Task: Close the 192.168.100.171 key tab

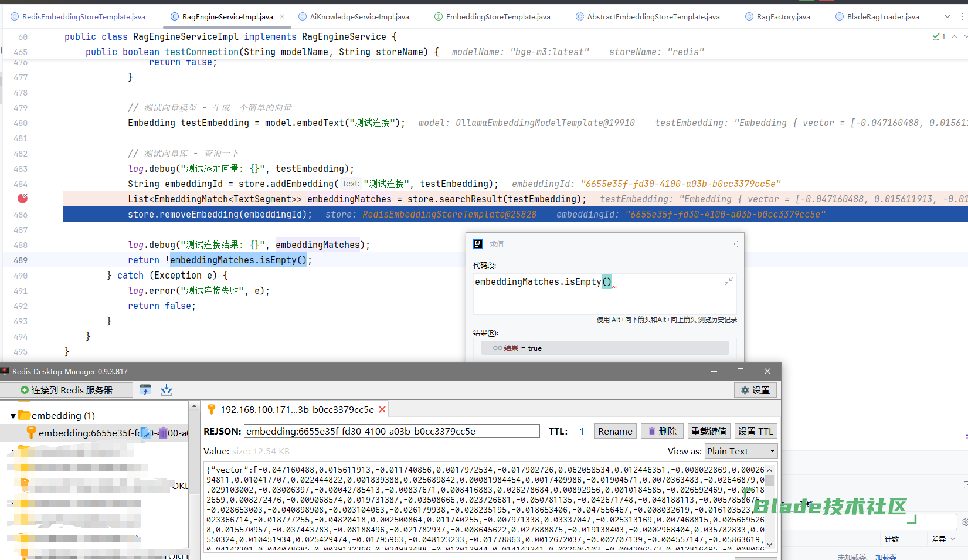Action: coord(382,409)
